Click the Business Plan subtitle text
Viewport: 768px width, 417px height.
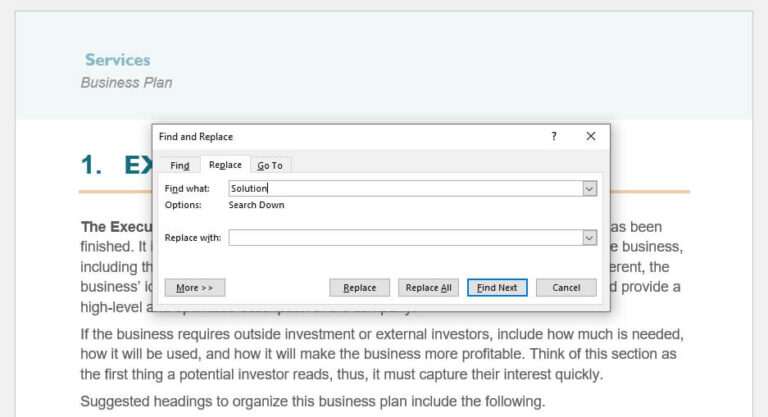click(x=126, y=83)
